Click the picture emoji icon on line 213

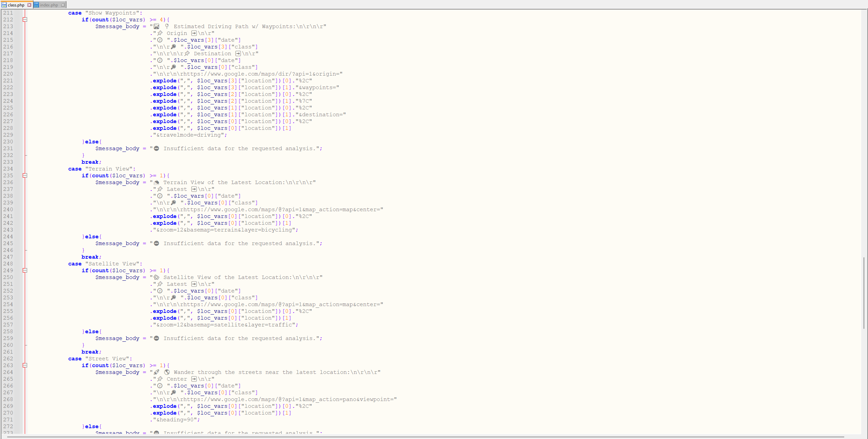156,26
